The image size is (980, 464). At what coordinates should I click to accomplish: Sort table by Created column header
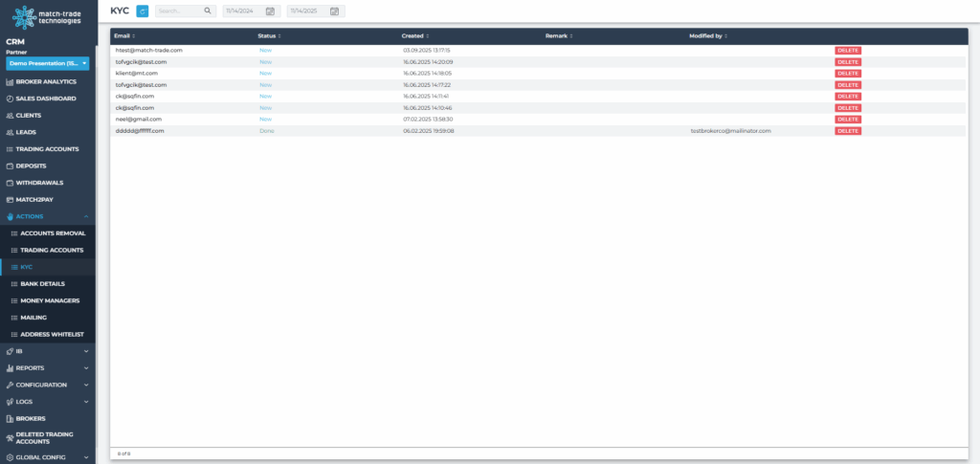click(415, 35)
